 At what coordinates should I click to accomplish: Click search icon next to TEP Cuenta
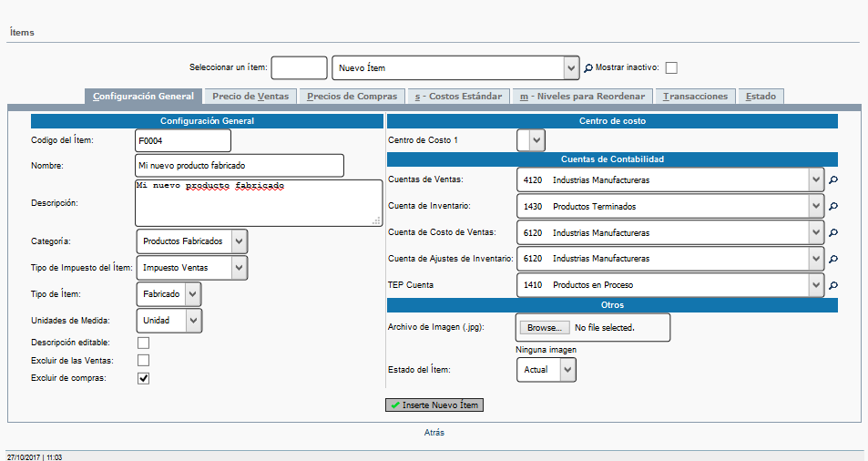point(833,286)
